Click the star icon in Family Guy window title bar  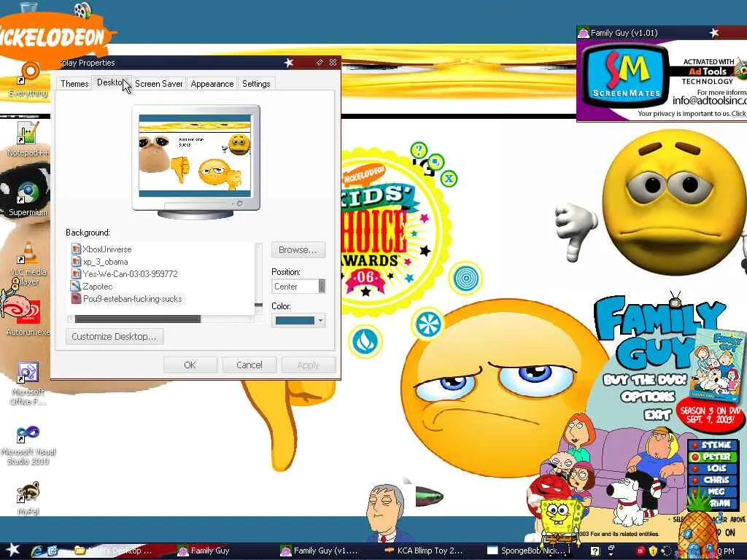pyautogui.click(x=713, y=33)
